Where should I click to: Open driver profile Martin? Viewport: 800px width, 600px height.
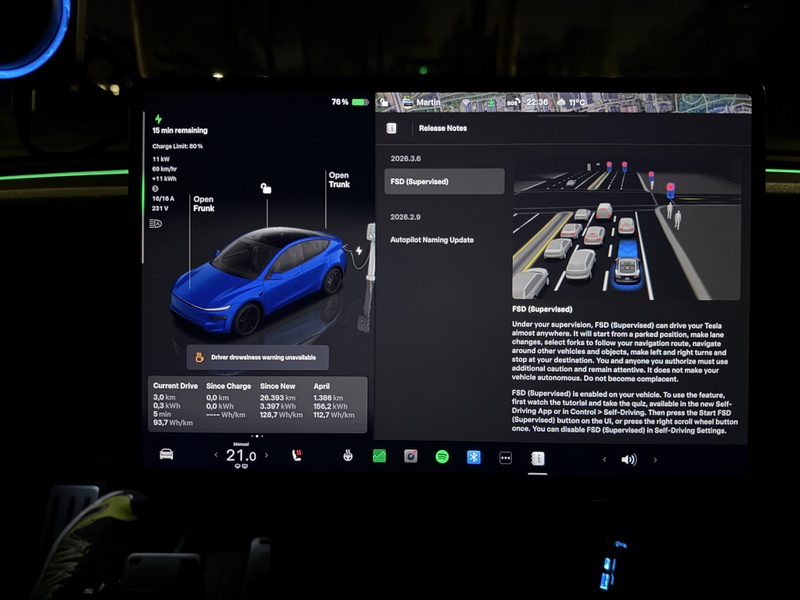click(x=421, y=103)
